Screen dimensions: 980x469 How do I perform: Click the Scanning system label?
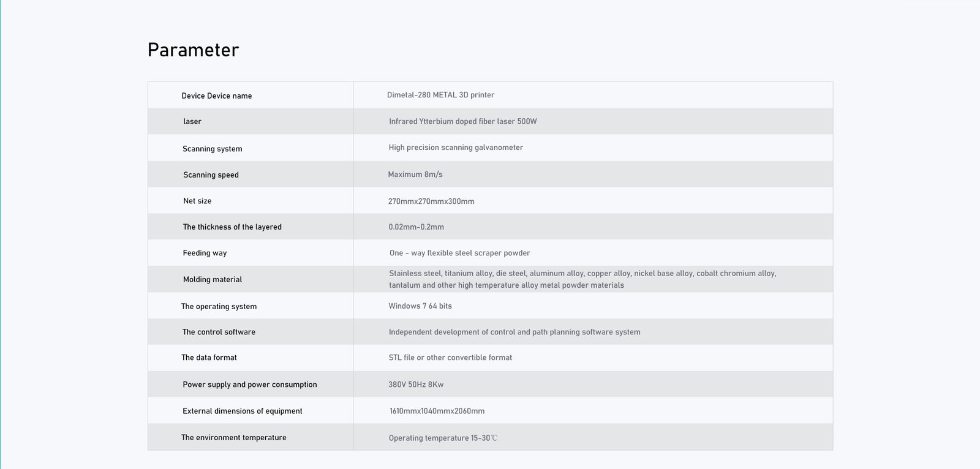point(212,149)
